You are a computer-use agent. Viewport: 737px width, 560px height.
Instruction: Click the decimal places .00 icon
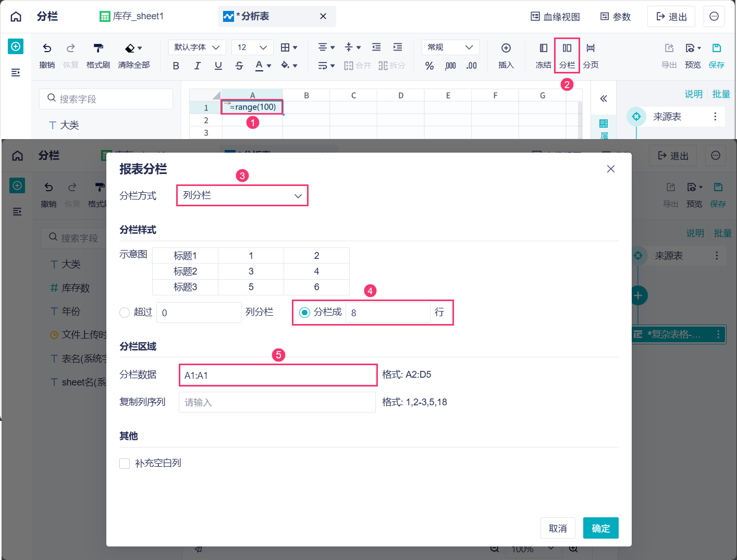coord(472,66)
